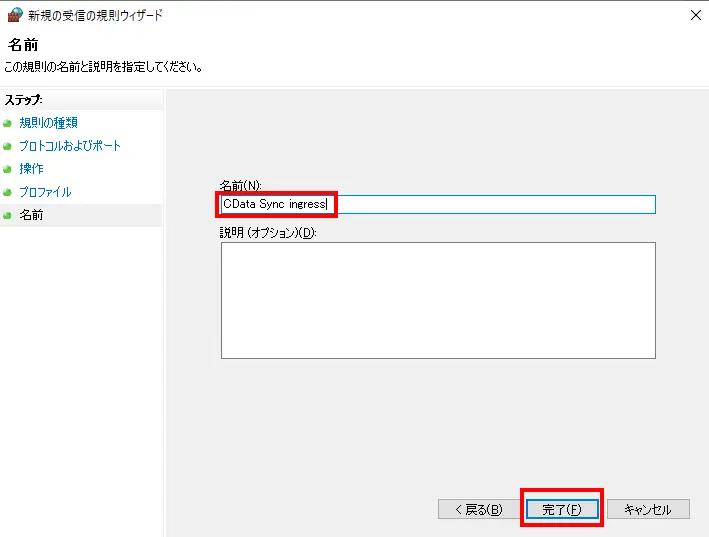The height and width of the screenshot is (537, 709).
Task: Click the 完了(F) finish button
Action: click(562, 509)
